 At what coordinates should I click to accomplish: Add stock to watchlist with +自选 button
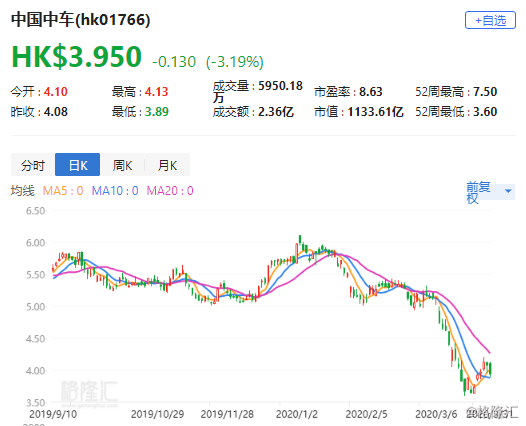(490, 20)
